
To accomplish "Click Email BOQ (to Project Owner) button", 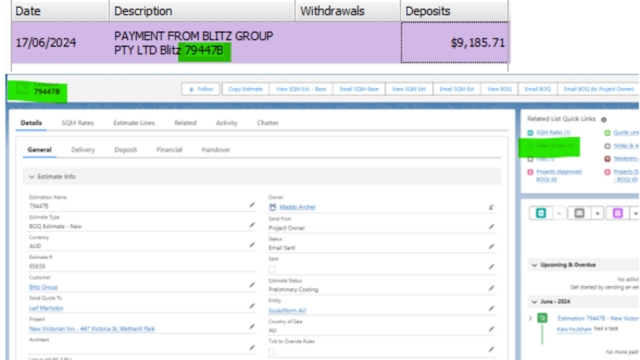I will [x=599, y=89].
